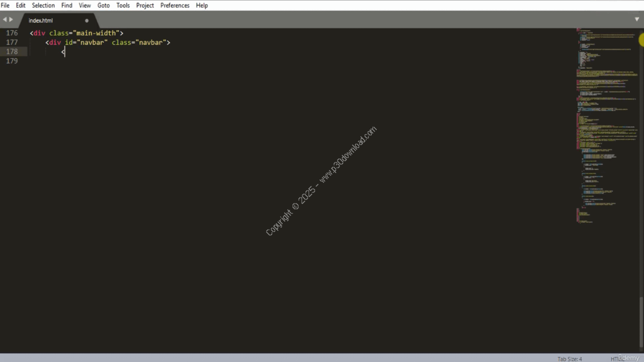Click the next tab right arrow
This screenshot has height=362, width=644.
(x=11, y=20)
